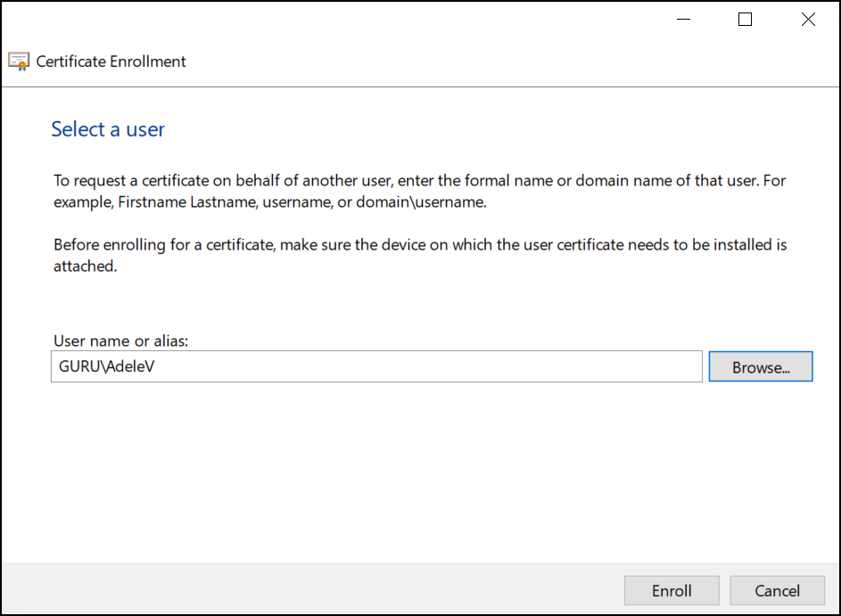Click the 'Certificate Enrollment' title text

point(111,62)
